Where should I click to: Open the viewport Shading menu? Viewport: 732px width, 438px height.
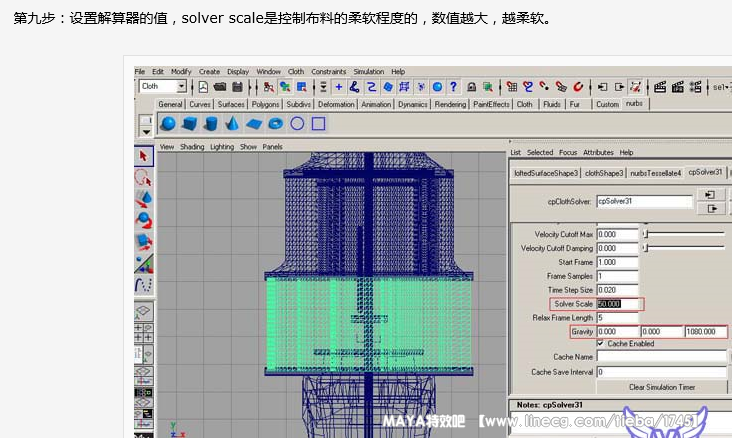point(191,146)
